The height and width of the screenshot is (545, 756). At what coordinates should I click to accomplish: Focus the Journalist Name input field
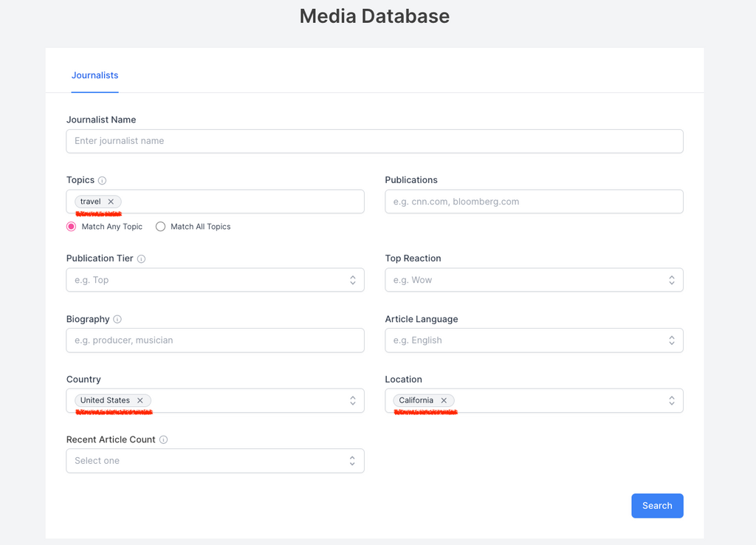coord(374,141)
